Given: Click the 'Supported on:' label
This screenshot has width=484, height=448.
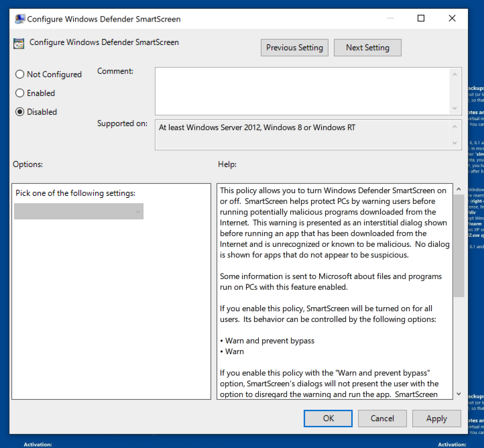Looking at the screenshot, I should tap(122, 123).
